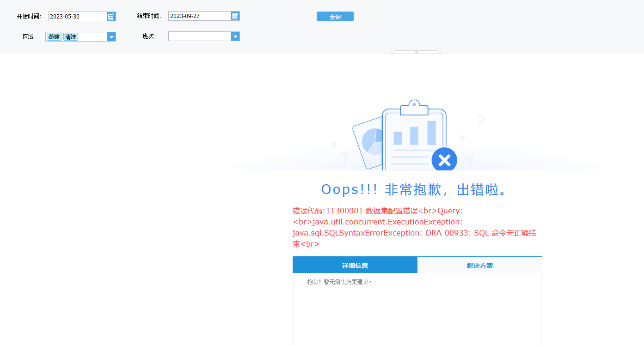Click the 开始时间 label
Viewport: 644px width, 345px height.
pyautogui.click(x=29, y=16)
